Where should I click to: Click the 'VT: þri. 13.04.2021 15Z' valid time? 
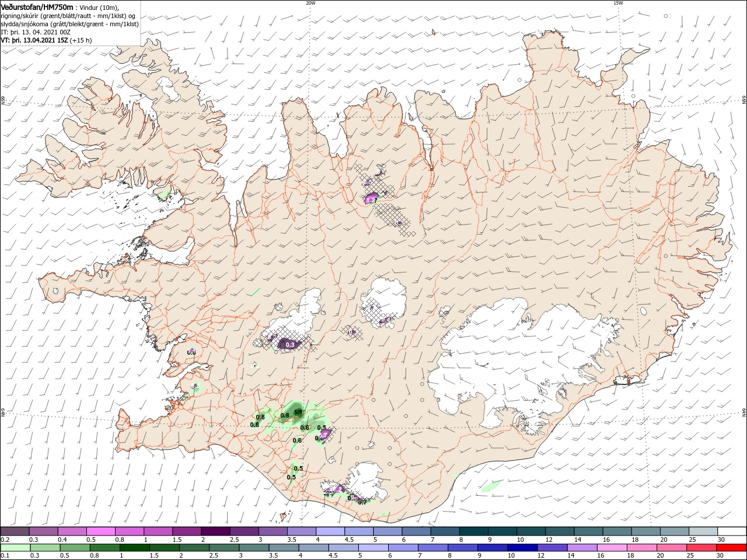pos(34,40)
